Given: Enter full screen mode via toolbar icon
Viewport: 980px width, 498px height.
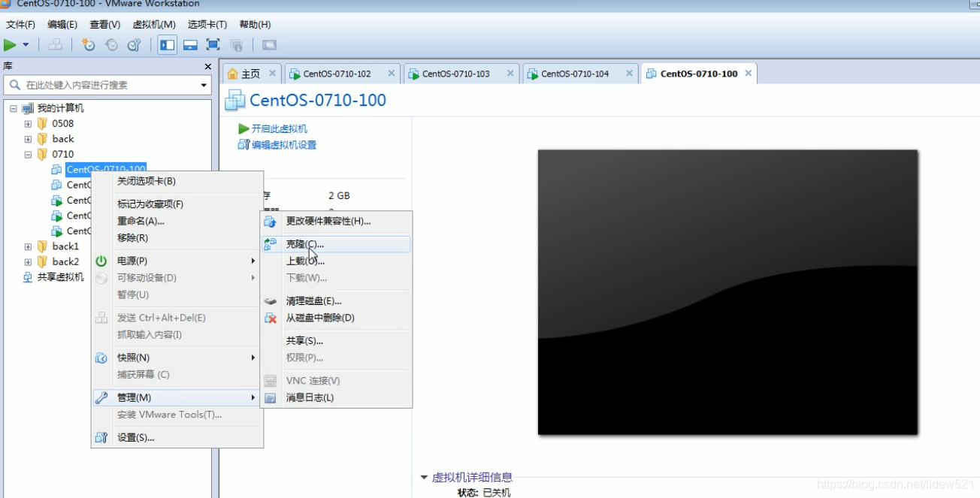Looking at the screenshot, I should (x=213, y=45).
